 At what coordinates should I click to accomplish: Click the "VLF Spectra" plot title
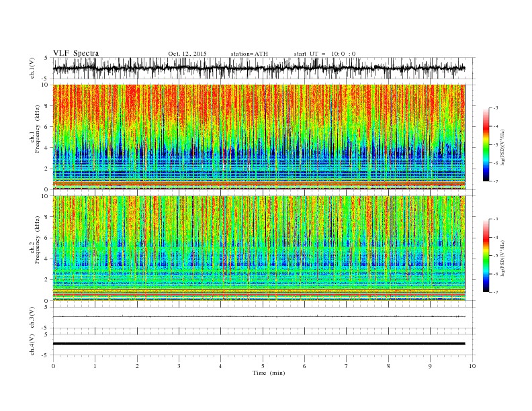coord(76,53)
